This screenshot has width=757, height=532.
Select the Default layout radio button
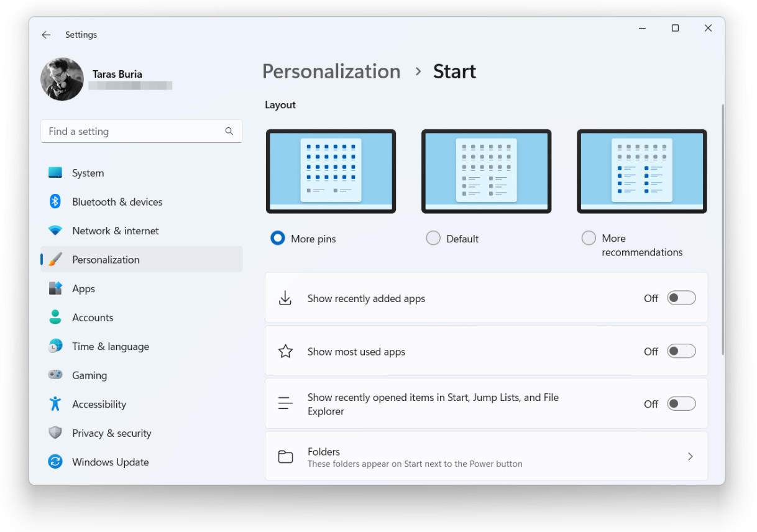click(433, 239)
